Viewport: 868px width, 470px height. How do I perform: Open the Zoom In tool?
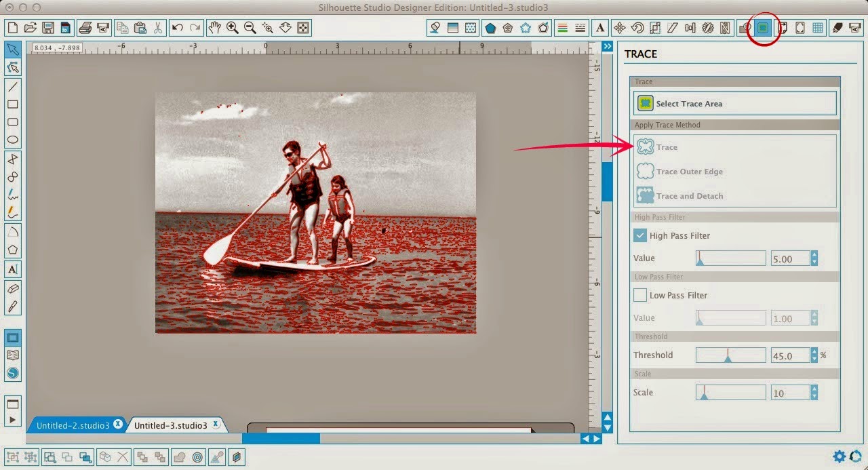(232, 28)
